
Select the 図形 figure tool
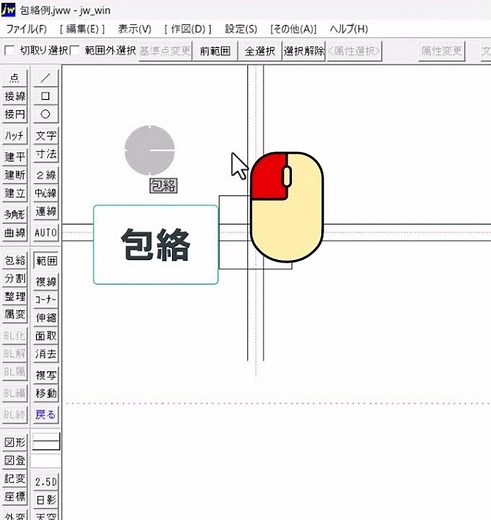[15, 442]
